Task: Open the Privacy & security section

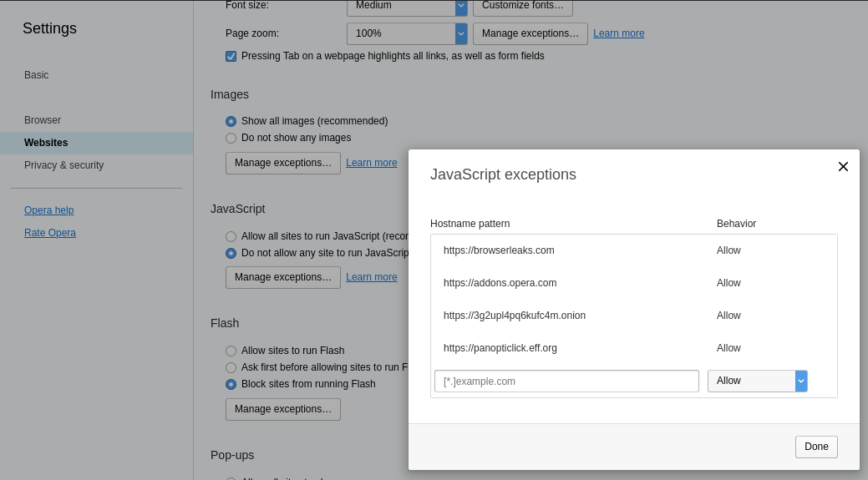Action: 64,165
